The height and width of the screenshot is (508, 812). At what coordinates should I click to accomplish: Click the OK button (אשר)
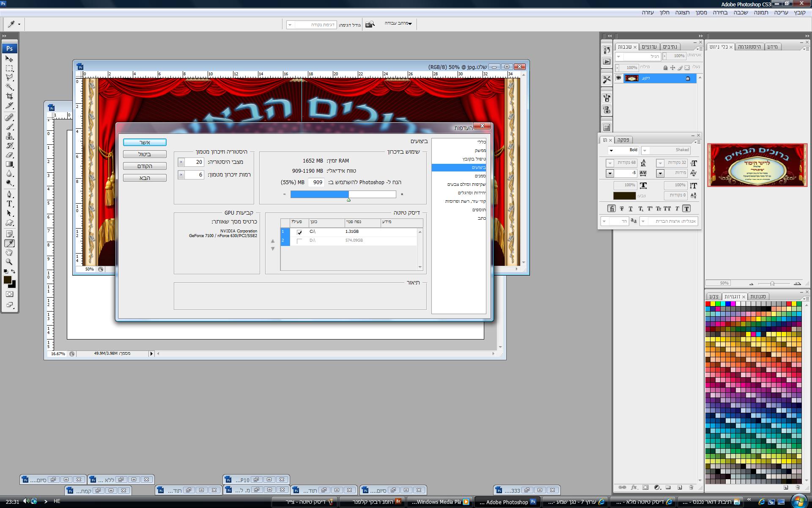pos(145,142)
